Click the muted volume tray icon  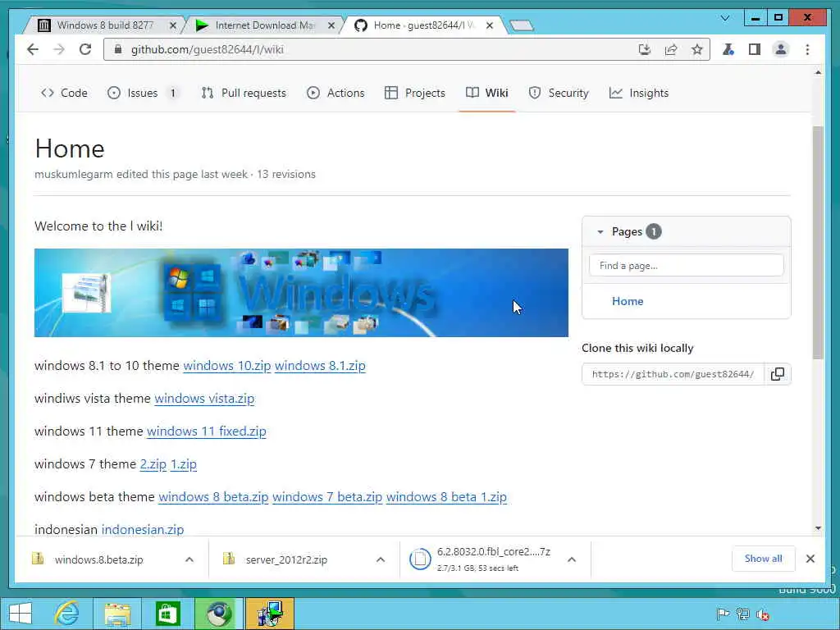click(x=763, y=614)
